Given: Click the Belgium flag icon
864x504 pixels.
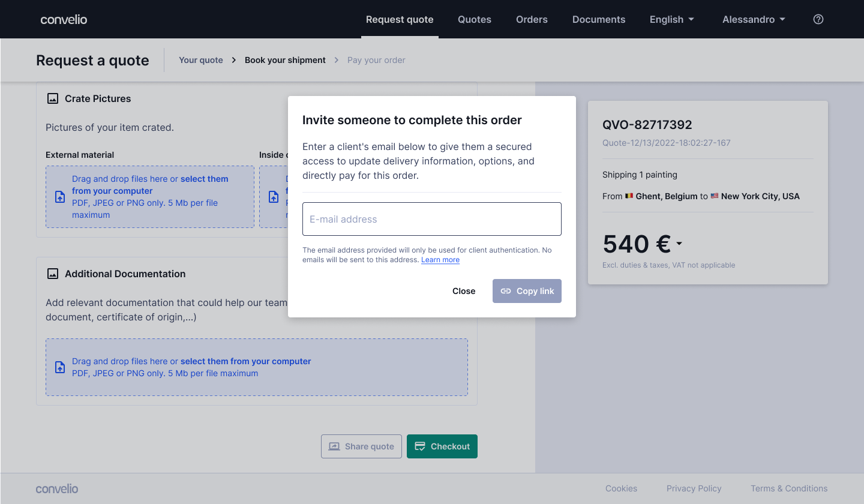Looking at the screenshot, I should pos(629,196).
